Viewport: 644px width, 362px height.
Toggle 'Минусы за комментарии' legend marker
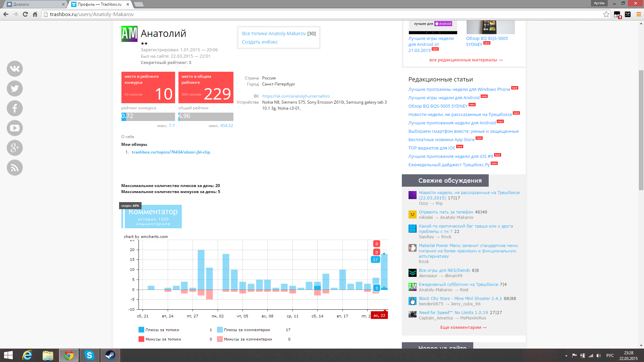coord(220,339)
